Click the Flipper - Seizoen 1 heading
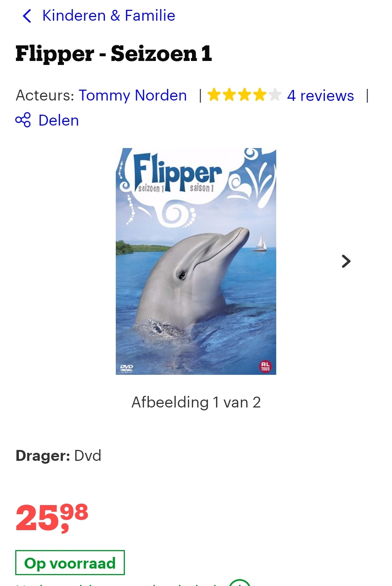 114,54
